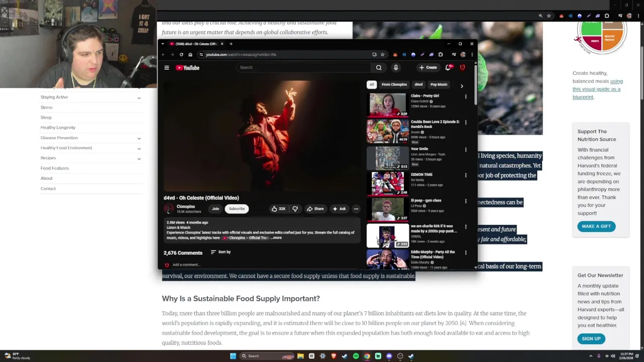This screenshot has height=362, width=644.
Task: Open YouTube account avatar menu
Action: click(462, 67)
